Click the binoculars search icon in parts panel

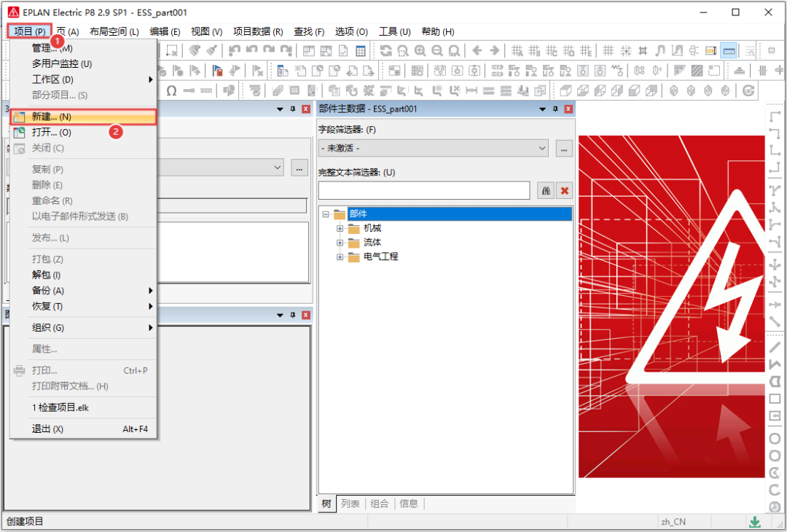click(545, 190)
